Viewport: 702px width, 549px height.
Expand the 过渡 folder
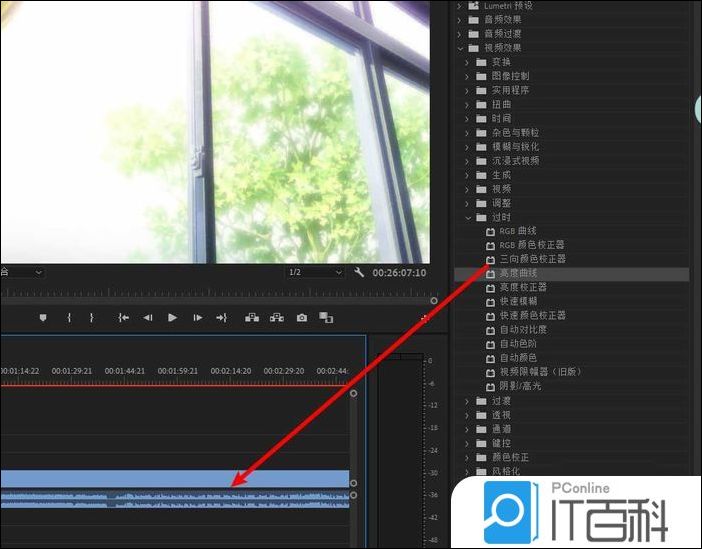pos(467,401)
